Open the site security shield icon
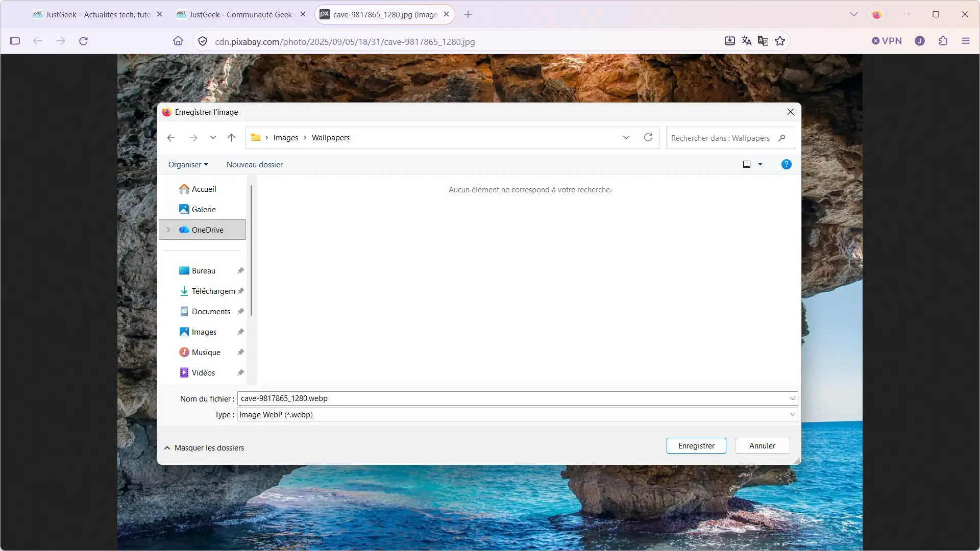 203,41
